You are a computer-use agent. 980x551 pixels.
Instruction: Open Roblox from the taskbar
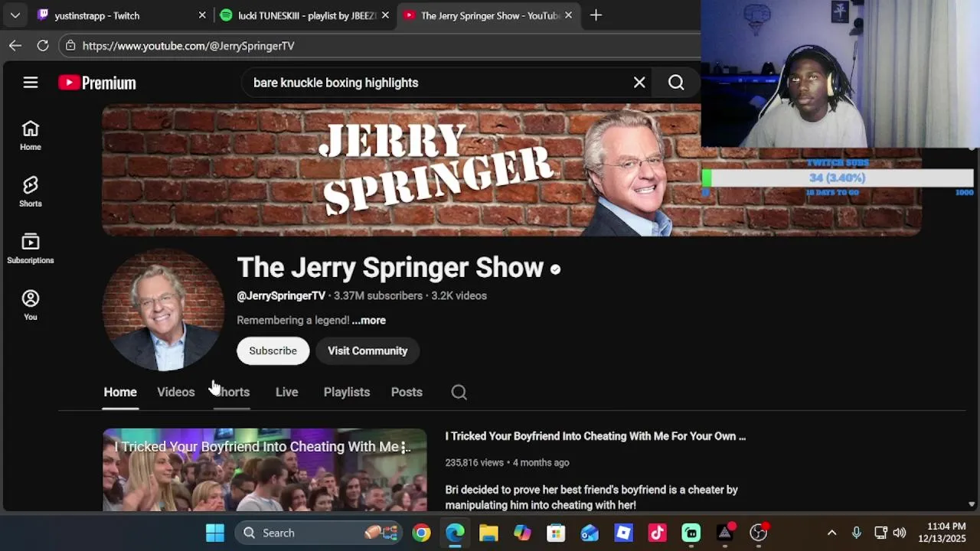point(623,533)
